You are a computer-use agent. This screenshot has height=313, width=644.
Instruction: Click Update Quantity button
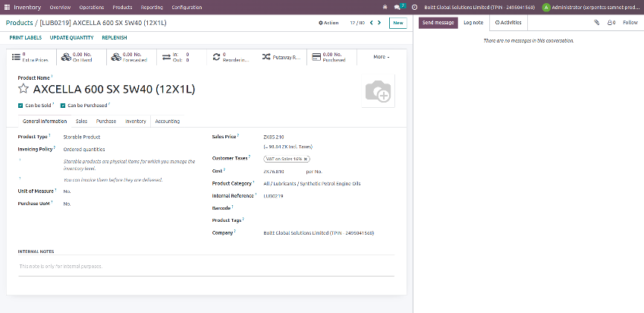tap(71, 38)
